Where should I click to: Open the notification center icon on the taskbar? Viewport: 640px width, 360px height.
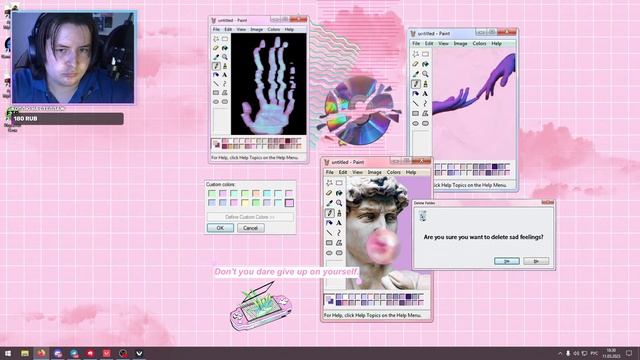click(629, 353)
